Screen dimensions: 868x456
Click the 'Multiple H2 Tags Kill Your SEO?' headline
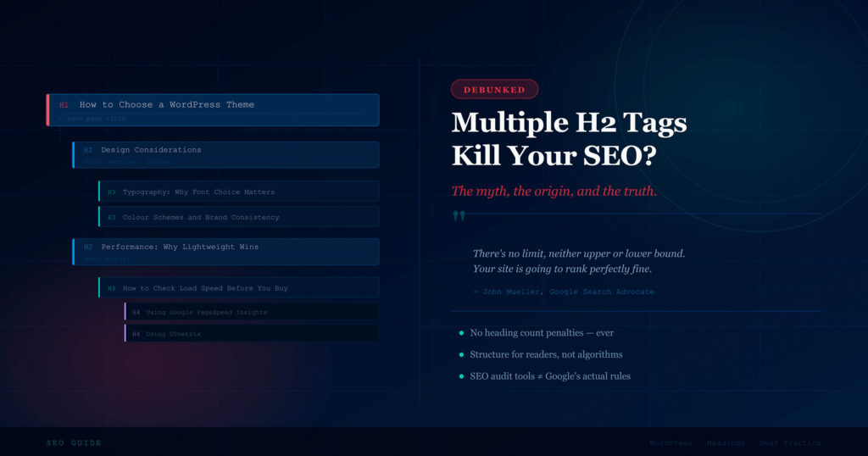point(569,140)
